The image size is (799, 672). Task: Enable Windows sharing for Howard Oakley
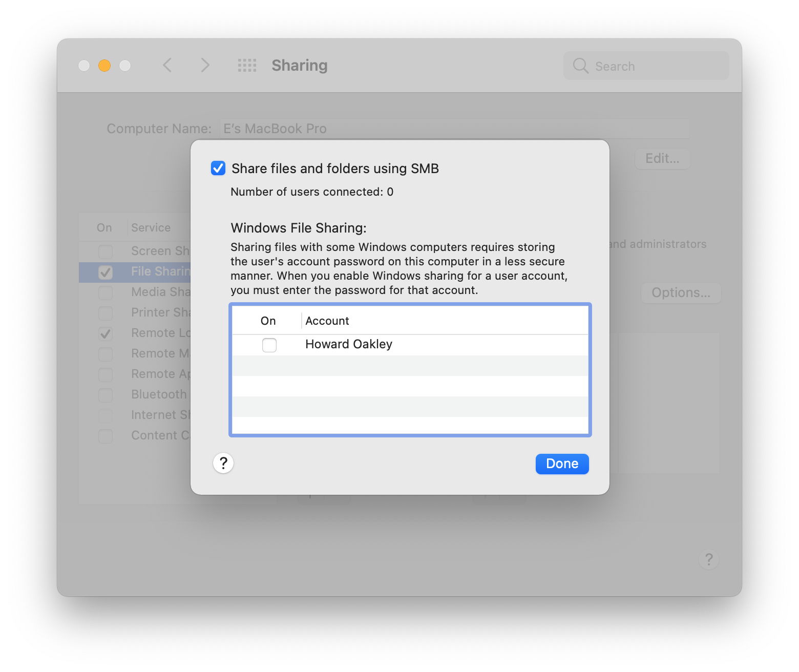[x=269, y=345]
